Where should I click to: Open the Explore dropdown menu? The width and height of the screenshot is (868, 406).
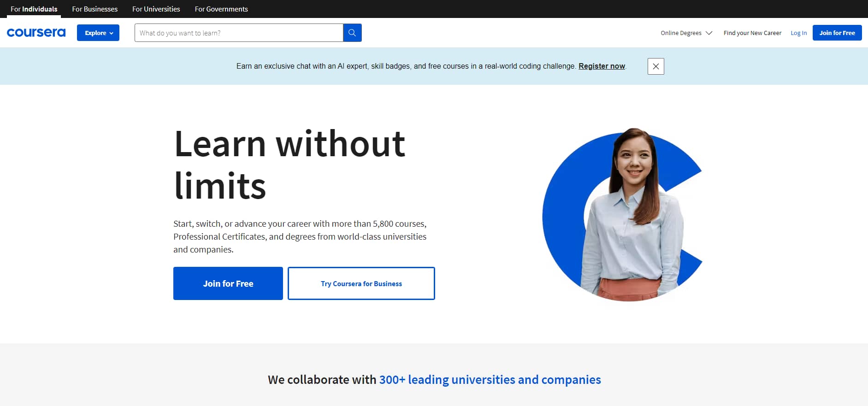98,33
